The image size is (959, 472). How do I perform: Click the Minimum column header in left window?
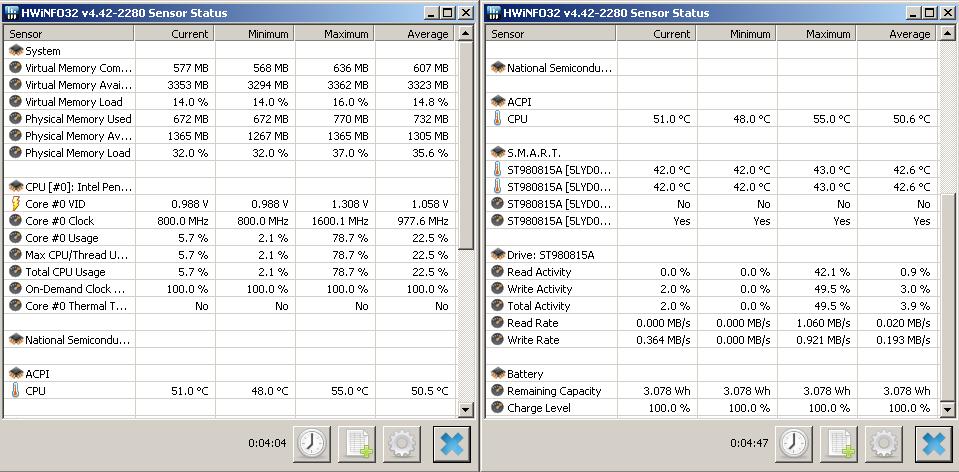(x=254, y=34)
